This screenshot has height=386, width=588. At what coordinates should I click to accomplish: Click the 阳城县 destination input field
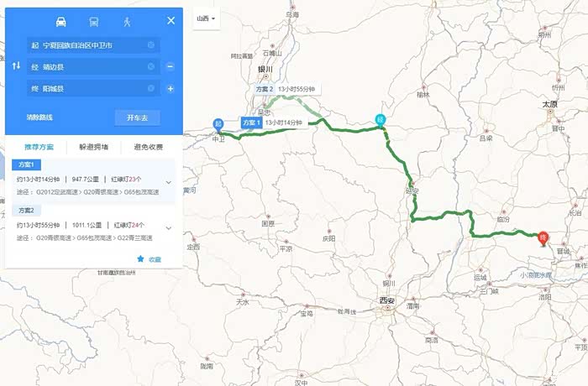coord(93,88)
